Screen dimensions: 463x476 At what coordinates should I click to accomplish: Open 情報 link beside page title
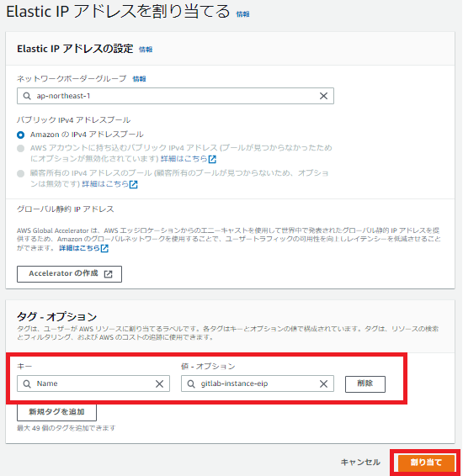point(242,14)
